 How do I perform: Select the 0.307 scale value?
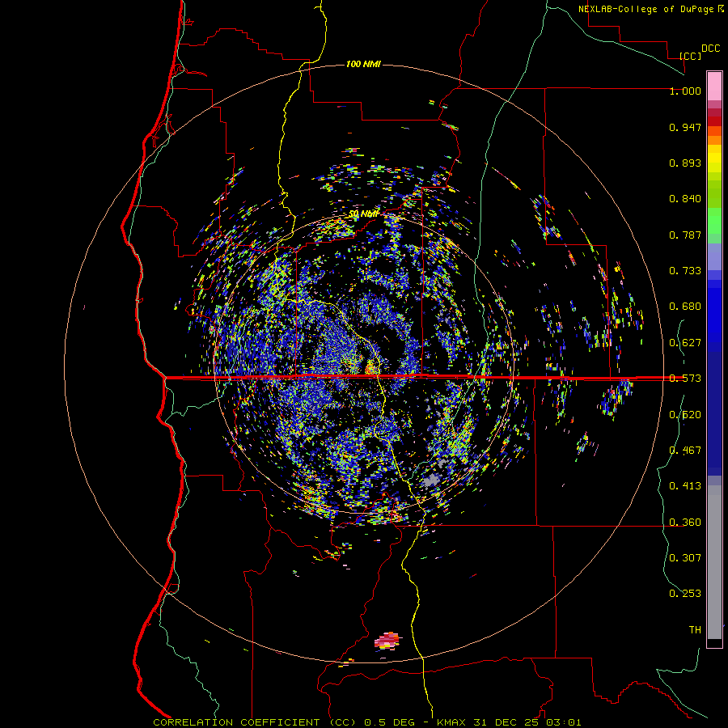[685, 557]
